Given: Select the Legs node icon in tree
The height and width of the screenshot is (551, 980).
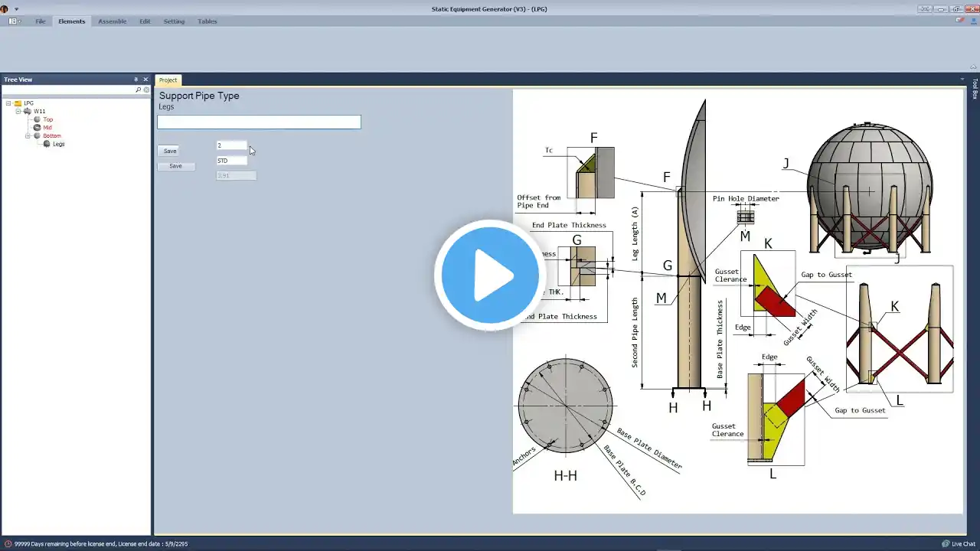Looking at the screenshot, I should pyautogui.click(x=47, y=144).
